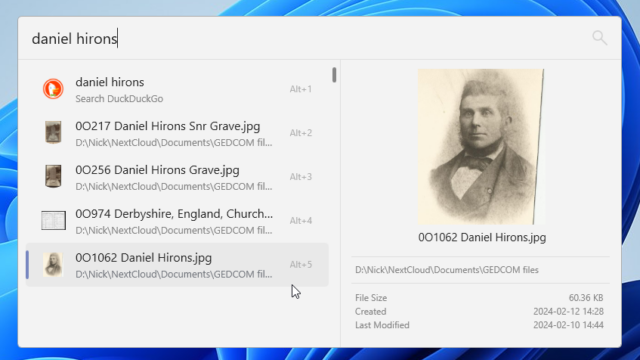Click the file path under 0O1062 result
The width and height of the screenshot is (640, 360).
click(174, 274)
